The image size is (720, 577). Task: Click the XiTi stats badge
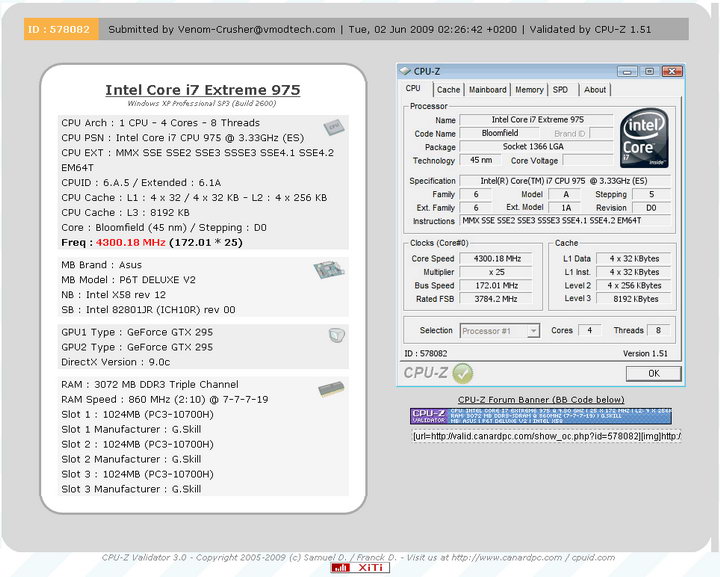point(360,568)
